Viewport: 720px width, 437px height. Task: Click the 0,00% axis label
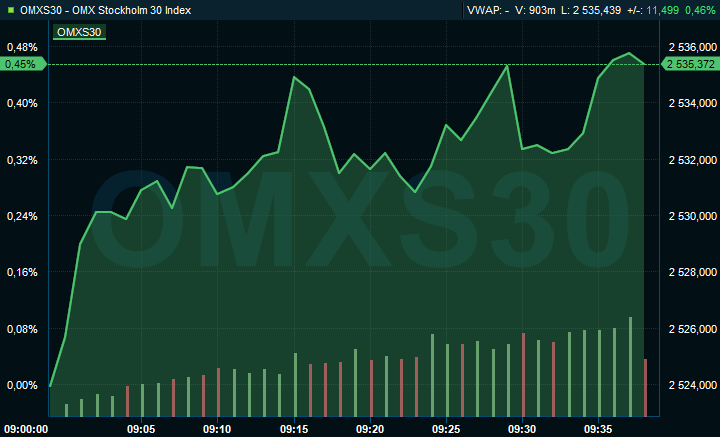22,385
